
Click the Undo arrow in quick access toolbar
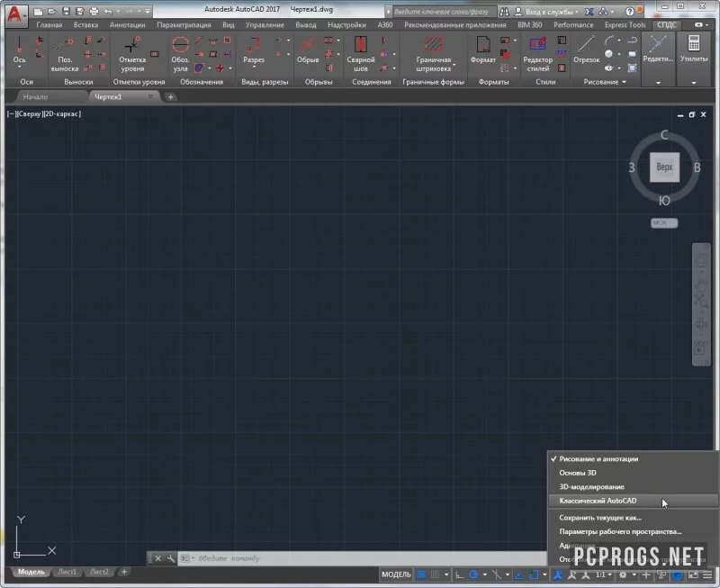(108, 12)
